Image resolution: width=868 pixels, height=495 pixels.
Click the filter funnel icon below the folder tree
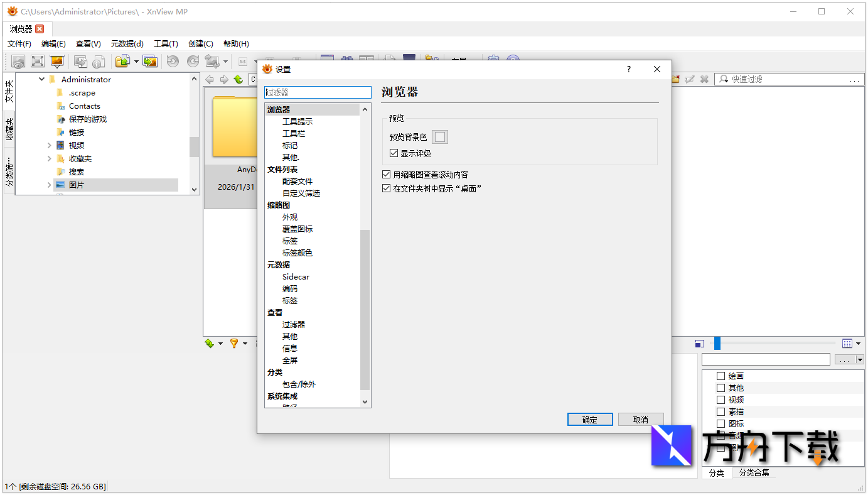click(235, 343)
